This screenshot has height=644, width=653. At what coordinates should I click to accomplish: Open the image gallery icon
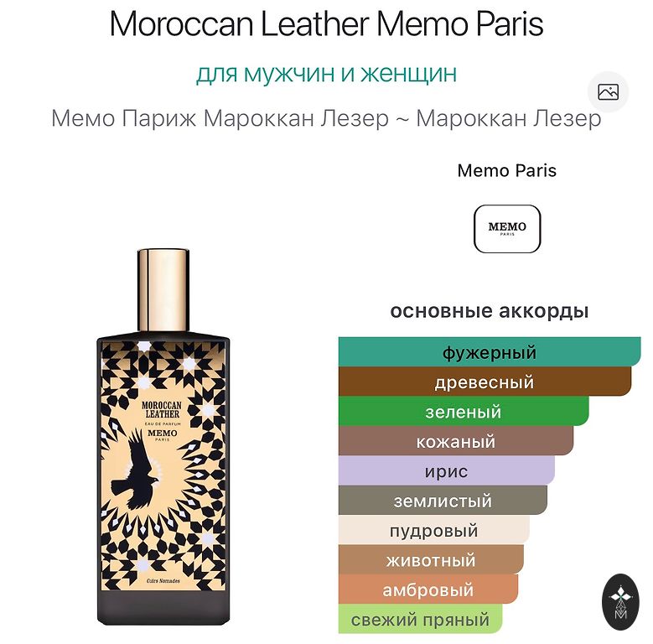click(608, 92)
